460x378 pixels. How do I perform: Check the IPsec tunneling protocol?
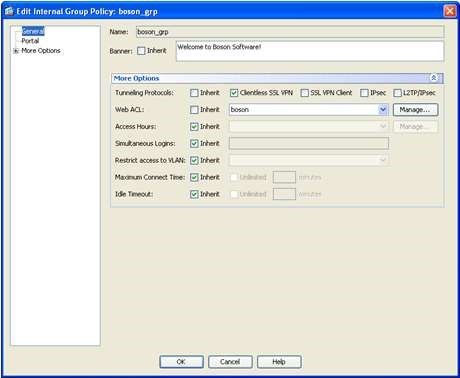point(364,93)
